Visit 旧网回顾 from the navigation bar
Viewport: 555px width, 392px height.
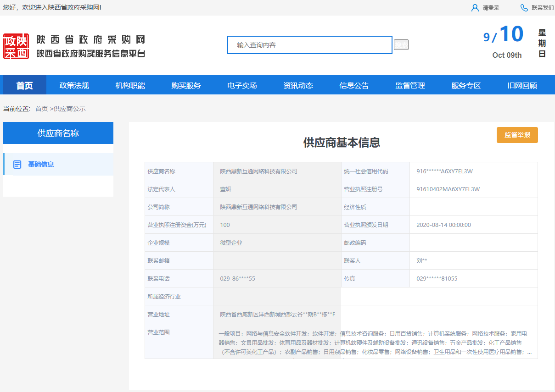coord(522,85)
